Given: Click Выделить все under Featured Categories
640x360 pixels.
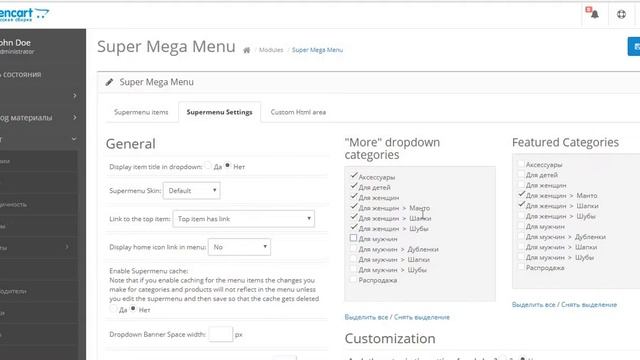Looking at the screenshot, I should coord(533,304).
